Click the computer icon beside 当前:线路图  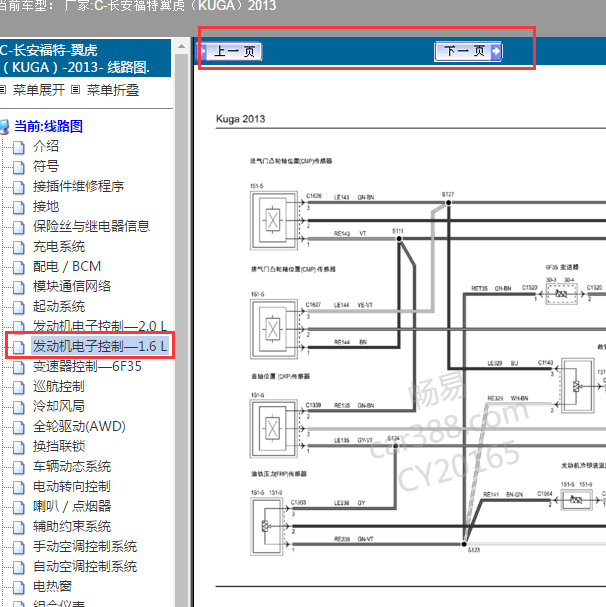(x=4, y=127)
